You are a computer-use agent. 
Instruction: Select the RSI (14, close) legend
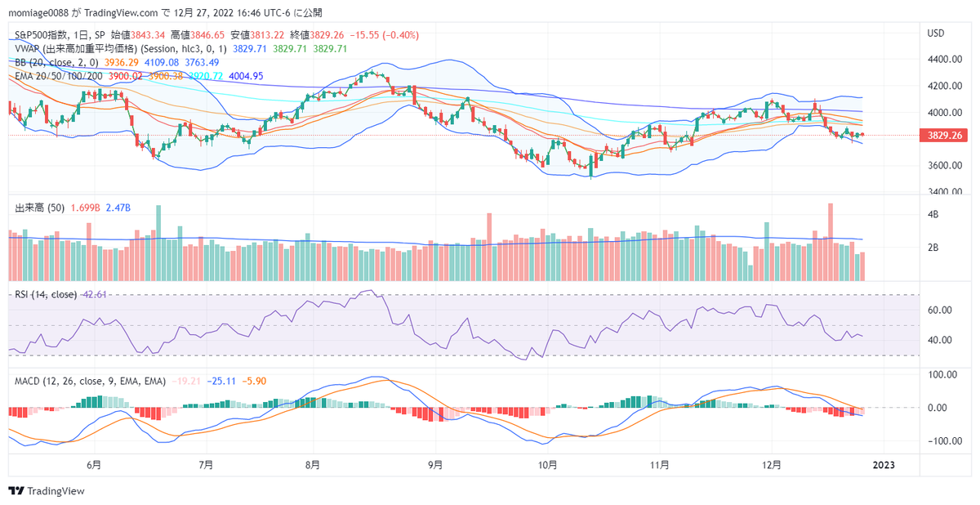click(x=47, y=294)
